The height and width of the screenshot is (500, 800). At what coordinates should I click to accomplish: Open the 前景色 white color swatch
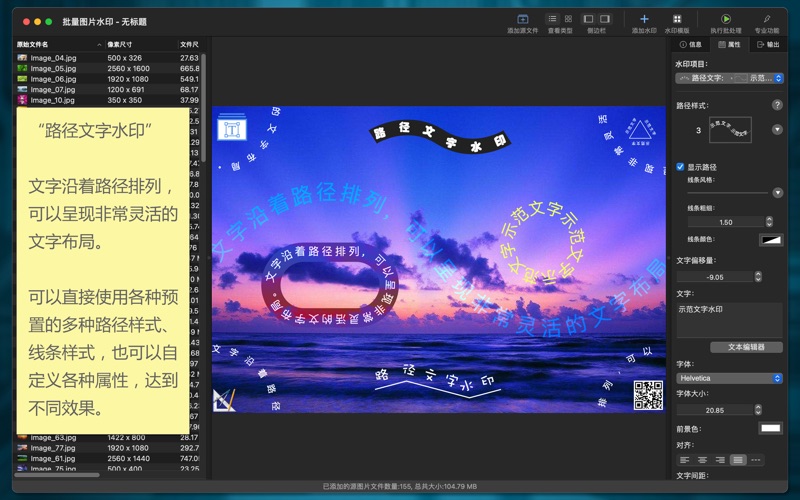pyautogui.click(x=770, y=428)
